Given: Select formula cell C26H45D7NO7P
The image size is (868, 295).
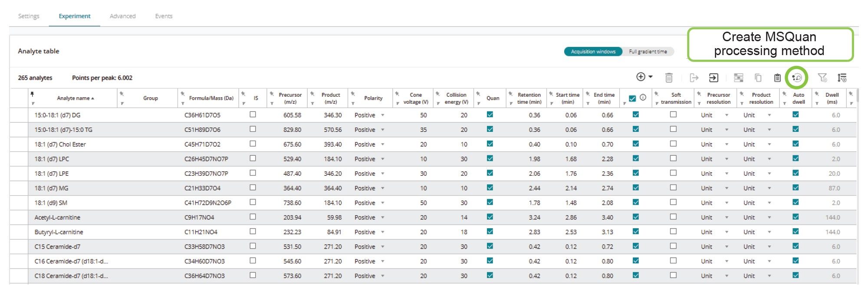Looking at the screenshot, I should (206, 159).
